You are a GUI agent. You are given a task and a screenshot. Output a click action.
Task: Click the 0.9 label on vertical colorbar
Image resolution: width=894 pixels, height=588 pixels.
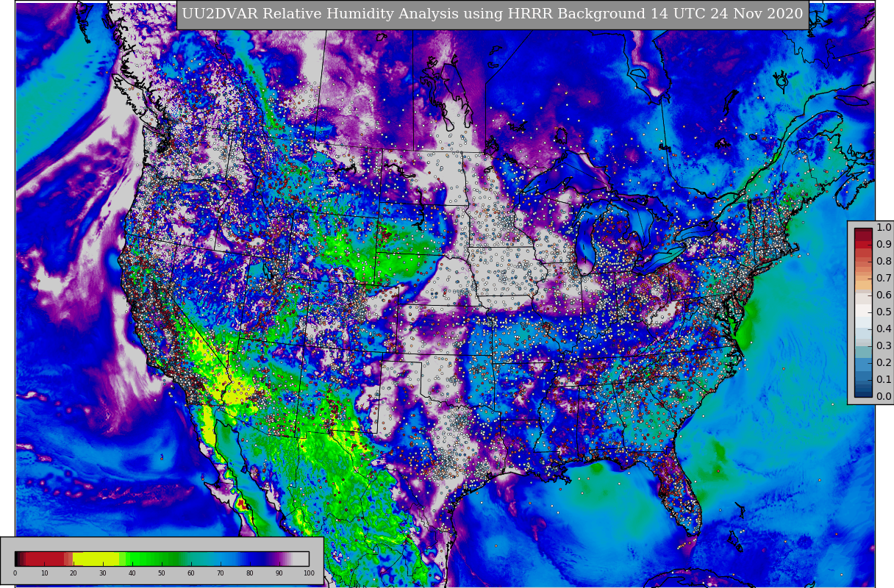(x=884, y=245)
